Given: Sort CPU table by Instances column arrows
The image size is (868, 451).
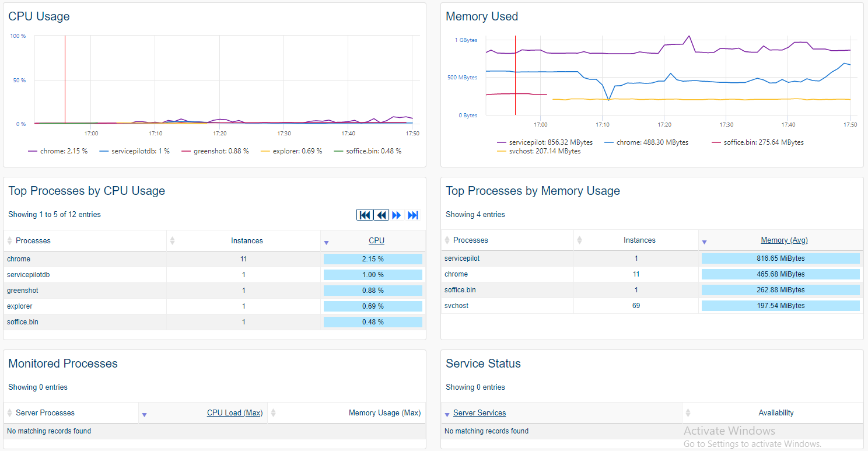Looking at the screenshot, I should click(x=172, y=241).
